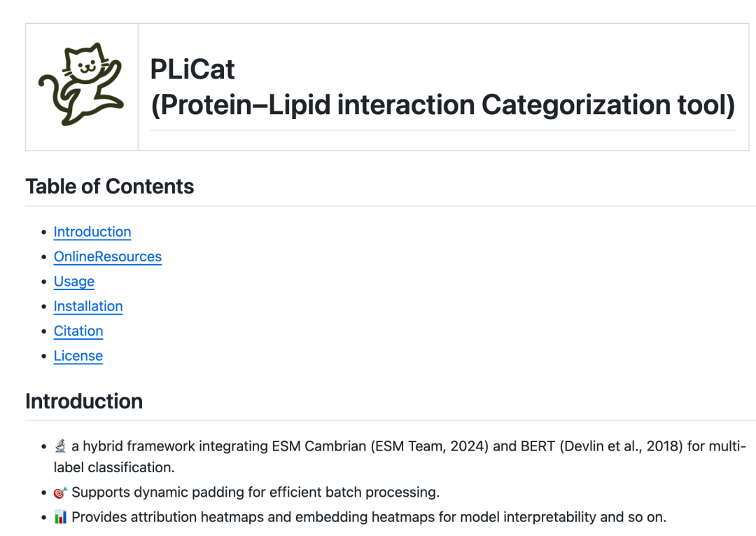Open the Installation link
This screenshot has height=536, width=756.
tap(88, 306)
